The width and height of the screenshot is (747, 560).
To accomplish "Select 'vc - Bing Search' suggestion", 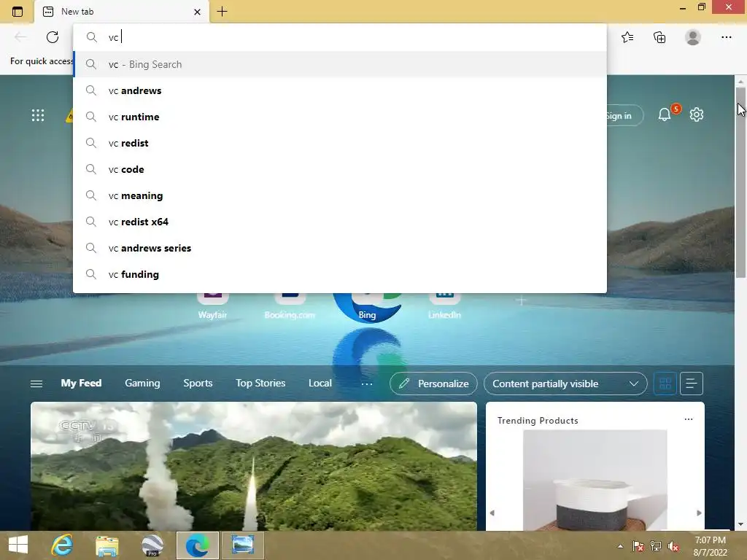I will pos(340,64).
